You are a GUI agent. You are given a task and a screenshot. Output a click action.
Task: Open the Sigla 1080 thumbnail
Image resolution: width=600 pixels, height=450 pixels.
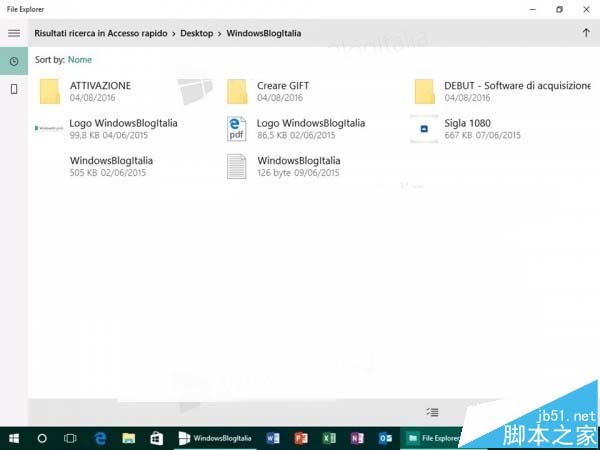click(x=424, y=129)
